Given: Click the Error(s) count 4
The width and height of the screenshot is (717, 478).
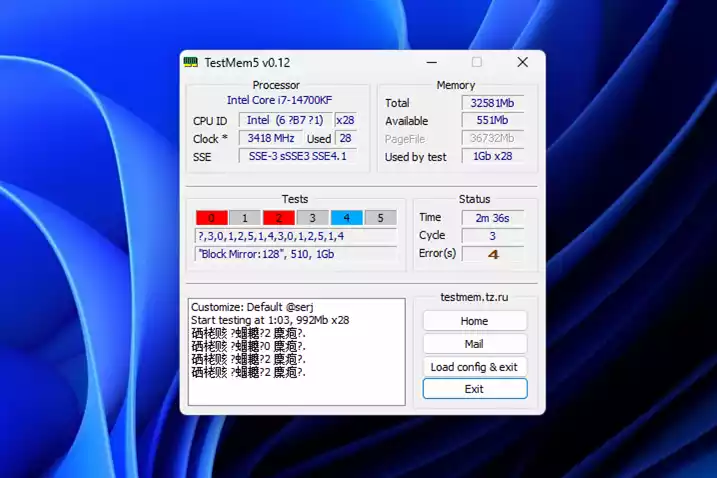Looking at the screenshot, I should click(492, 254).
